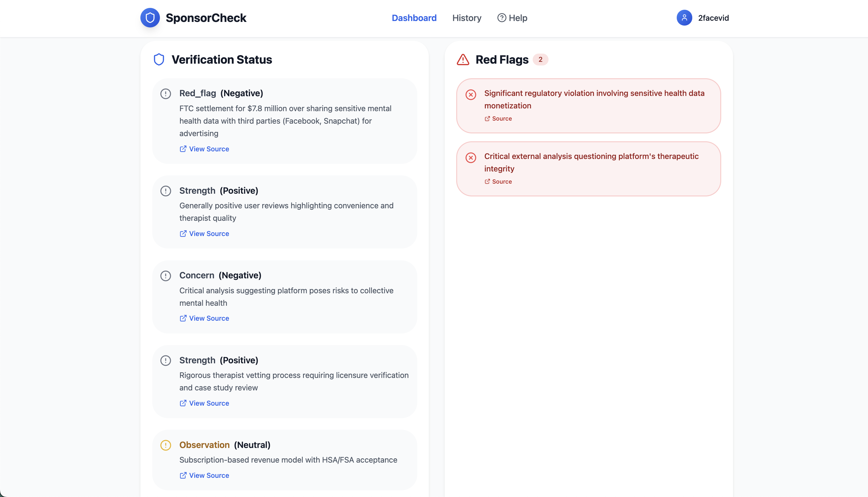Viewport: 868px width, 497px height.
Task: Click the Red Flags count badge
Action: [540, 59]
